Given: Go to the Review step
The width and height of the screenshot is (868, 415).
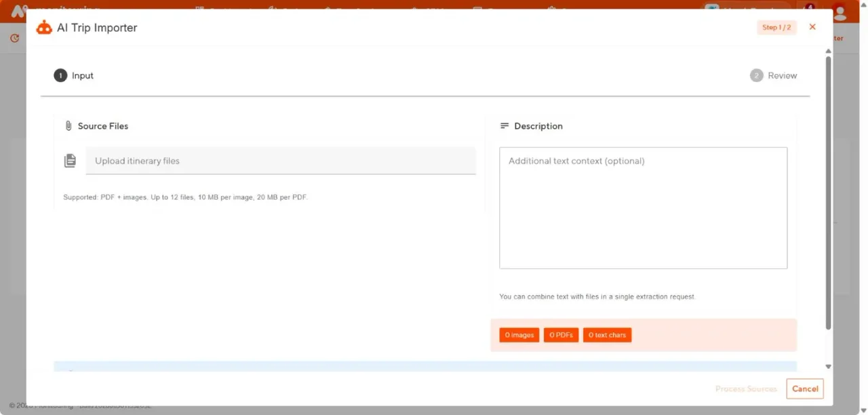Looking at the screenshot, I should tap(774, 75).
